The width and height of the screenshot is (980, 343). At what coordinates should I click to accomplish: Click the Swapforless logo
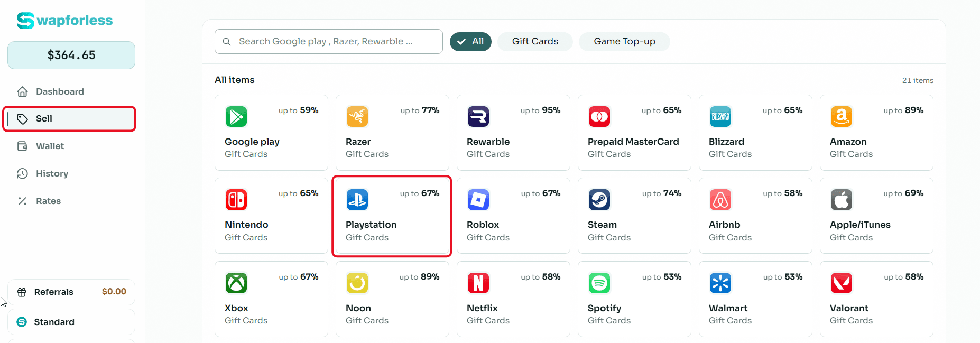tap(64, 21)
